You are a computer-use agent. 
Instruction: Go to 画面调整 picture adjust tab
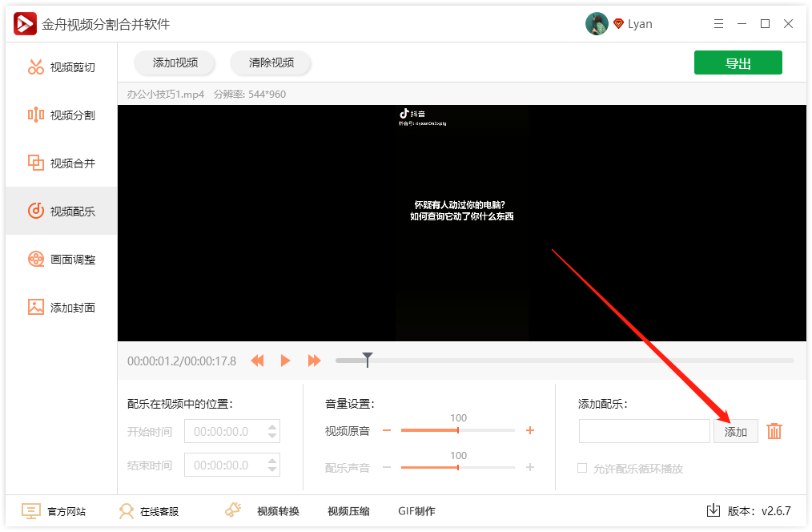(61, 259)
